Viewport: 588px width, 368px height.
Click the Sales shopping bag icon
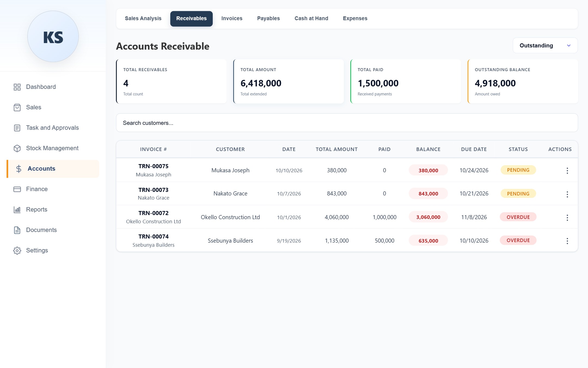coord(17,107)
